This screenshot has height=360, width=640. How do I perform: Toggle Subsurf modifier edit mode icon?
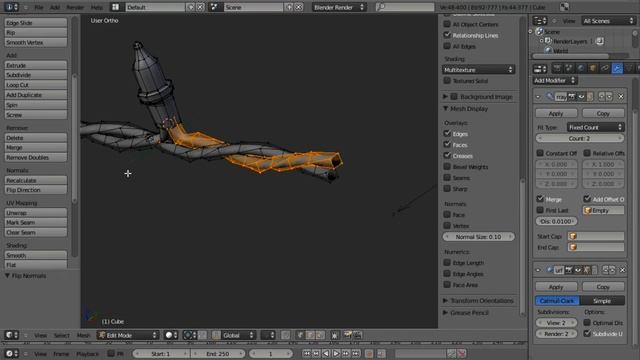[x=587, y=270]
